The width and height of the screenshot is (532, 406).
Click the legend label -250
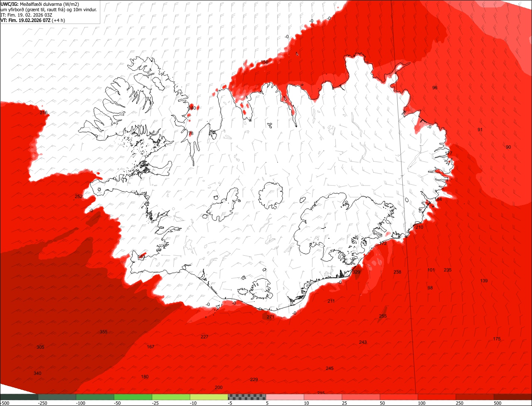[42, 403]
